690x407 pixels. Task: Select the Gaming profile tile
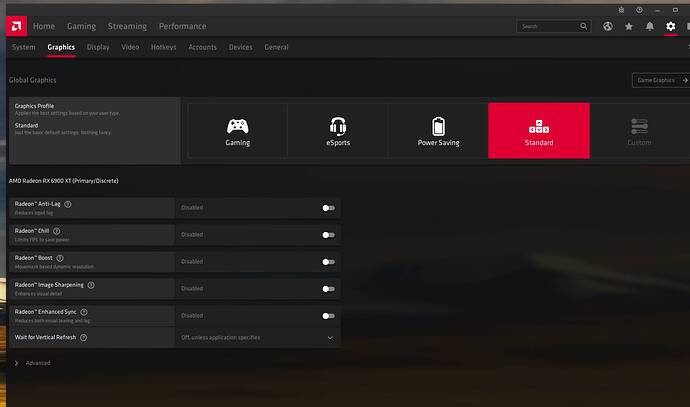click(x=238, y=131)
